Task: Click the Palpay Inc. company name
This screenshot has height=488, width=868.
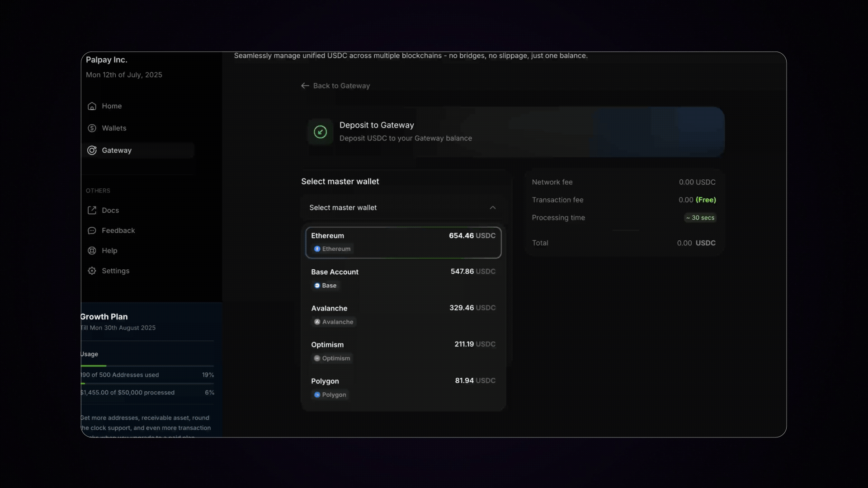Action: (107, 60)
